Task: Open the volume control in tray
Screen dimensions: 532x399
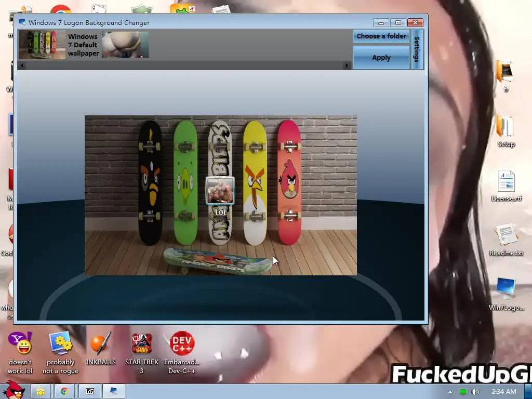Action: (475, 392)
